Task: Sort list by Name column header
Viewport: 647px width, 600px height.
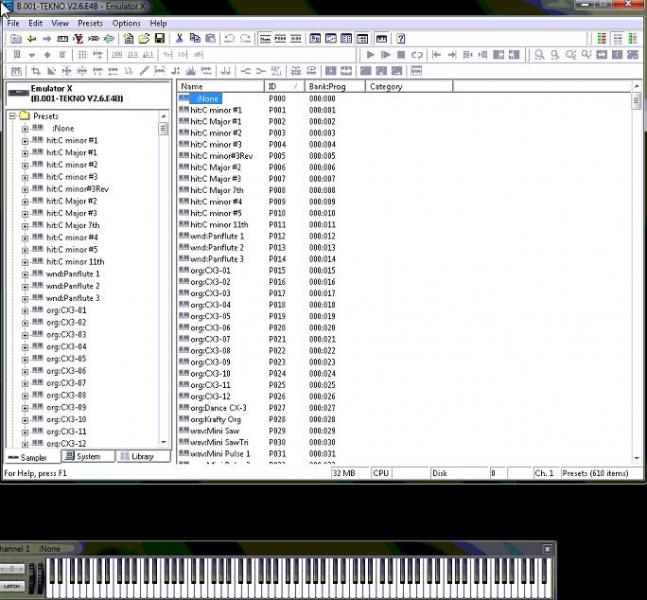Action: point(220,86)
